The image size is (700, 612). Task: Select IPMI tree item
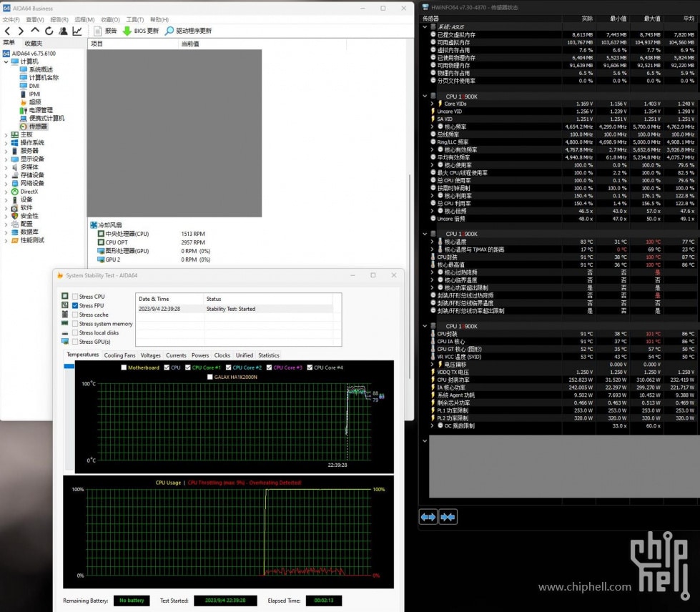35,94
